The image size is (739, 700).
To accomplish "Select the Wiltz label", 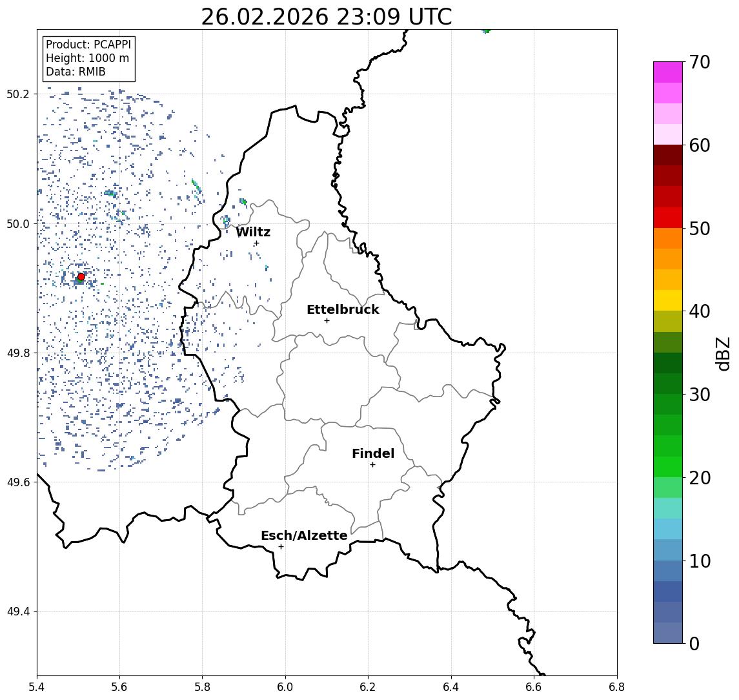I will click(253, 232).
